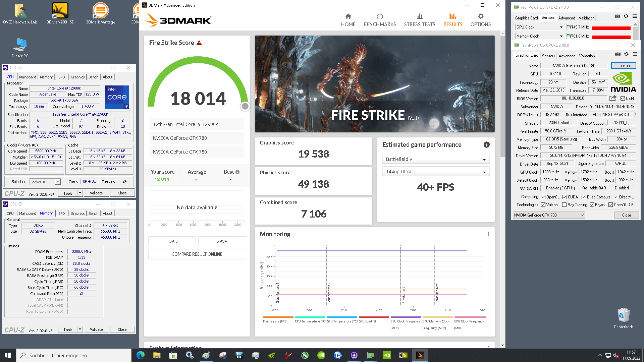Screen dimensions: 644x362
Task: Click BIOS share/export icon in GPU-Z
Action: [613, 98]
